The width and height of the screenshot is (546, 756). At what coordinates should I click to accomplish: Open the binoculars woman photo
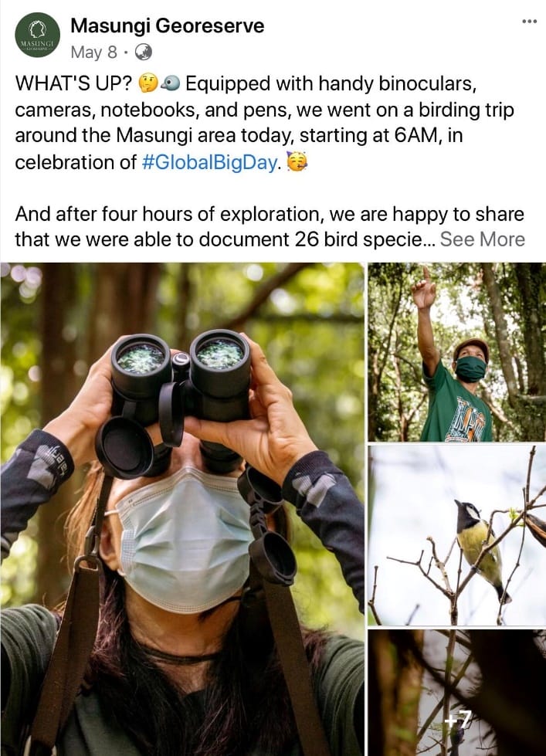(182, 509)
